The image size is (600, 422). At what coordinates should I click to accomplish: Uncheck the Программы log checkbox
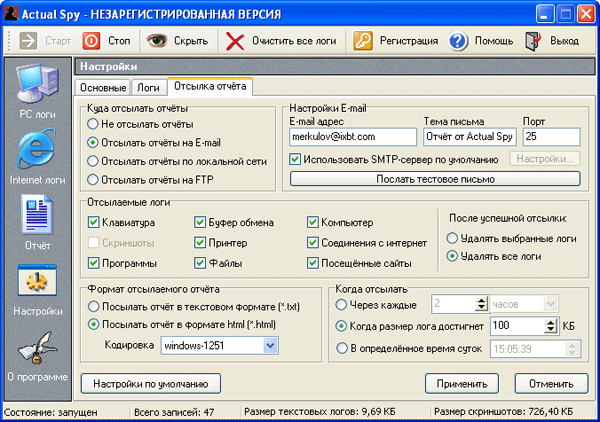click(94, 263)
